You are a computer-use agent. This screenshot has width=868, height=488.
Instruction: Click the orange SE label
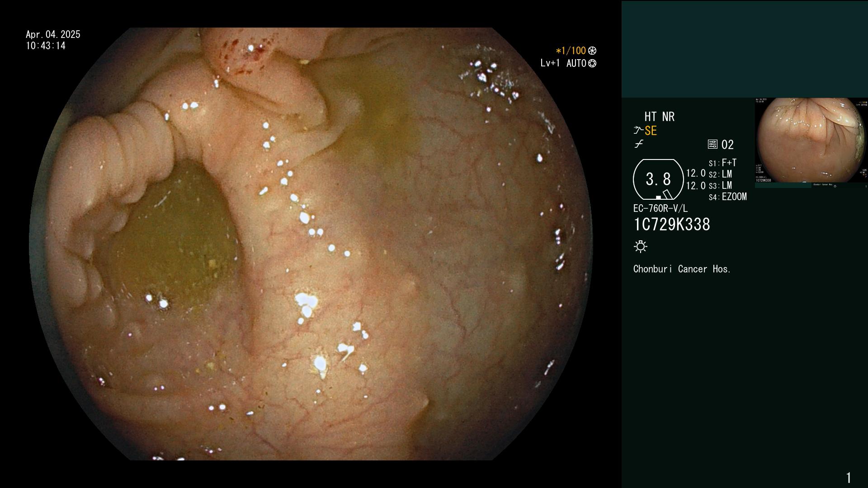click(651, 131)
